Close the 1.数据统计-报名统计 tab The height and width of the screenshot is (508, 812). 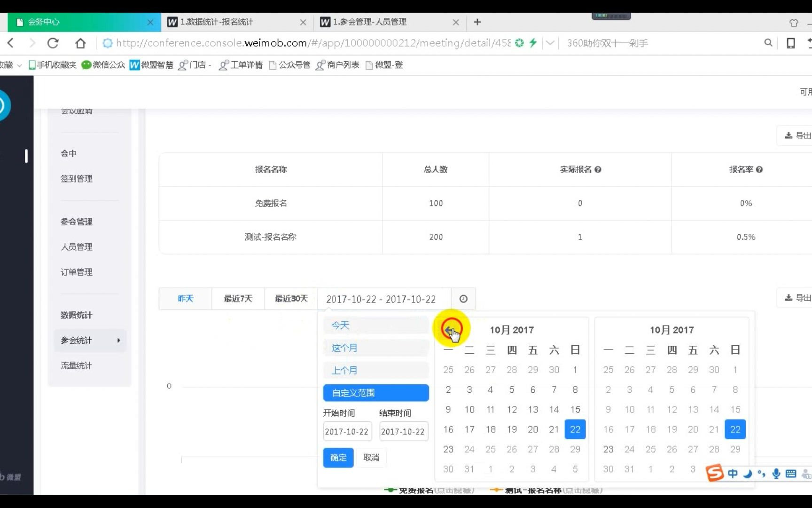(303, 22)
